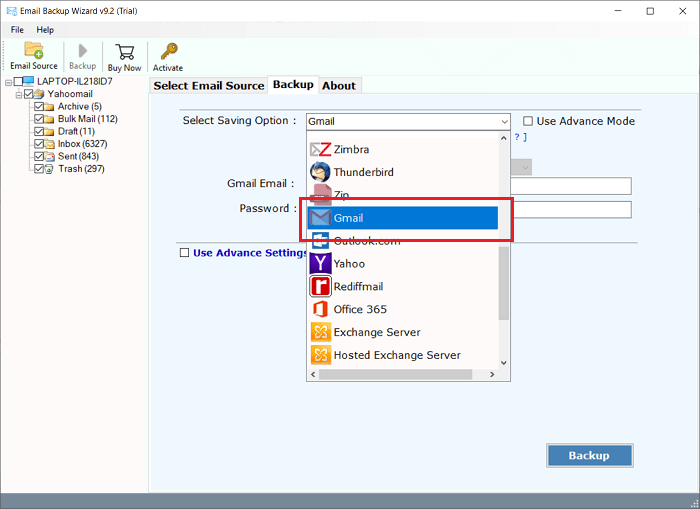Select the Yahoo purple Y icon
Image resolution: width=700 pixels, height=509 pixels.
(x=320, y=263)
